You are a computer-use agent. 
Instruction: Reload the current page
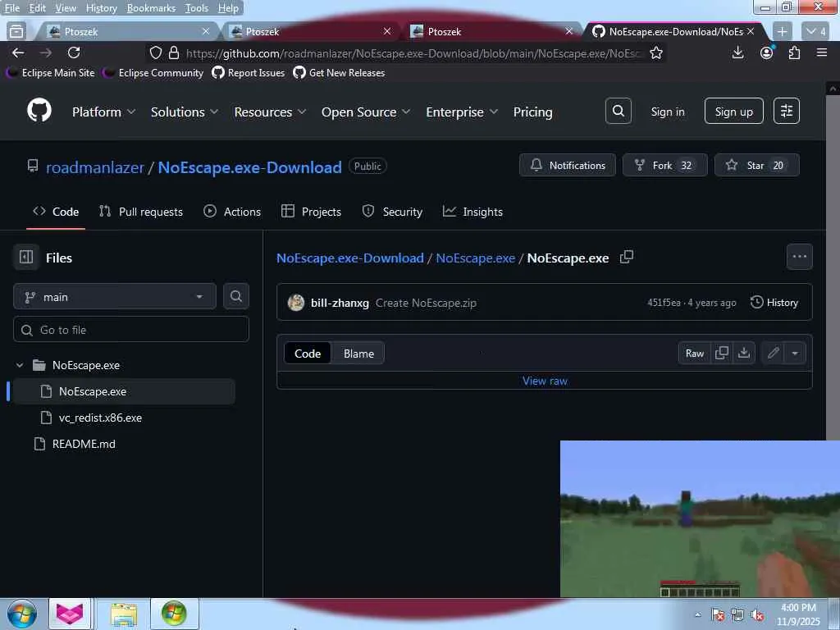point(74,52)
